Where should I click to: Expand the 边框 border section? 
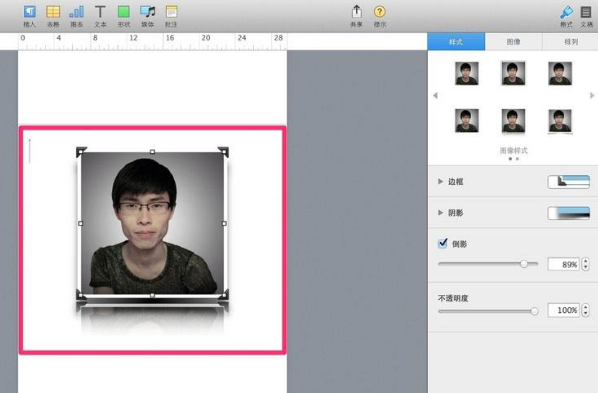point(440,181)
